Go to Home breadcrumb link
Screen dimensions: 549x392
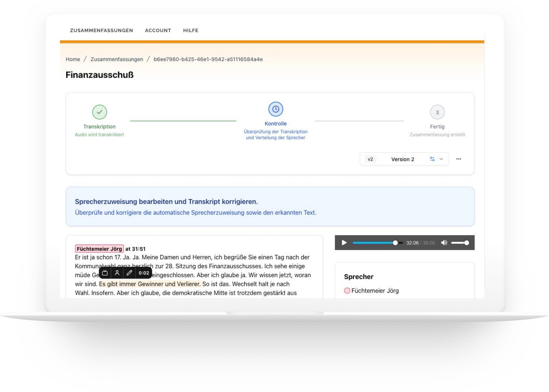[73, 59]
